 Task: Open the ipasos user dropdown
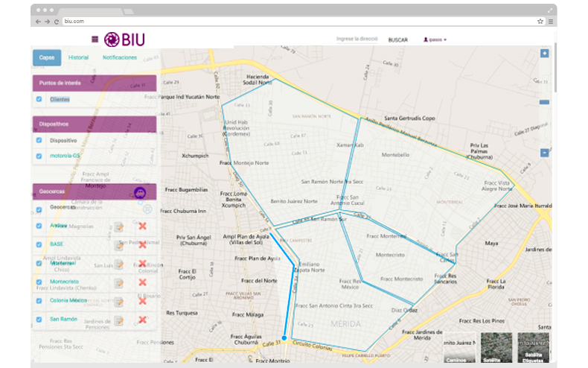[x=435, y=39]
